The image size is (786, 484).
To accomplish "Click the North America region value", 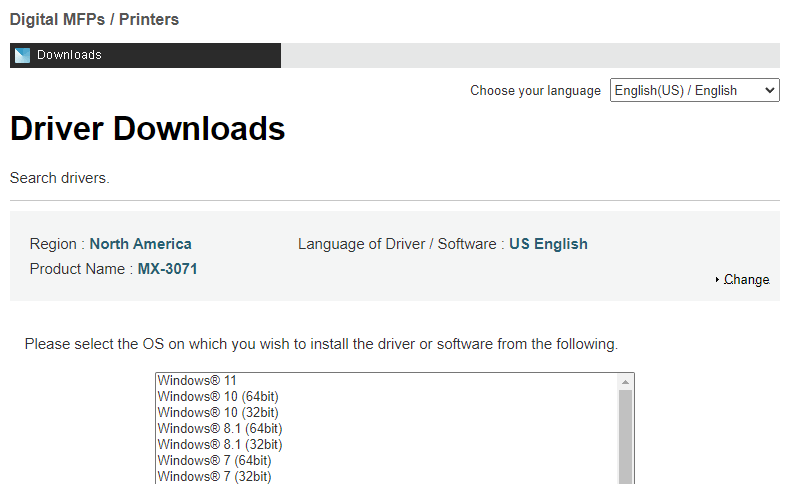I will click(x=140, y=244).
